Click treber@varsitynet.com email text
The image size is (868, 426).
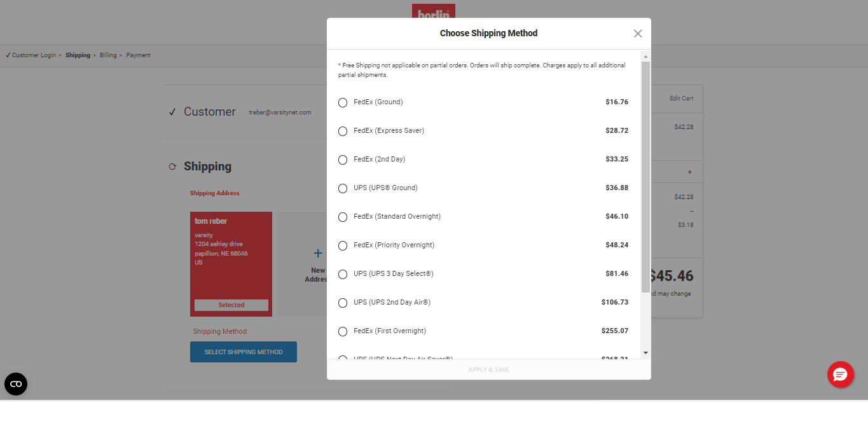[x=280, y=113]
